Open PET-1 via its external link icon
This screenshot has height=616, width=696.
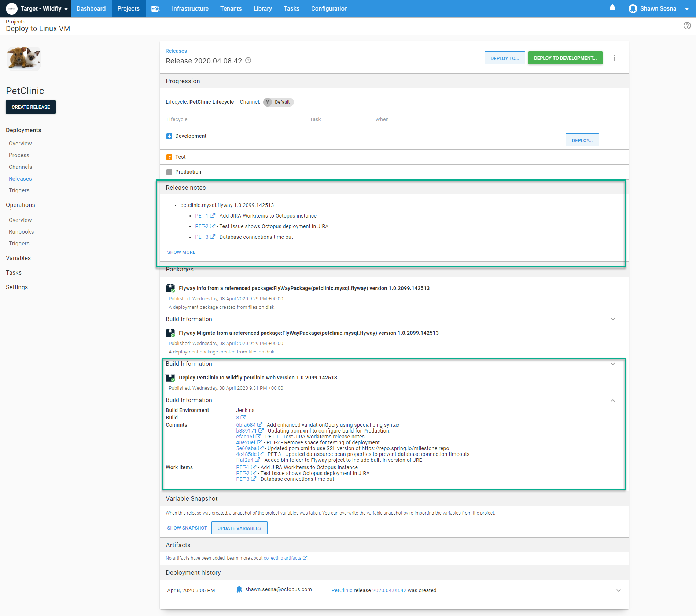pos(213,215)
